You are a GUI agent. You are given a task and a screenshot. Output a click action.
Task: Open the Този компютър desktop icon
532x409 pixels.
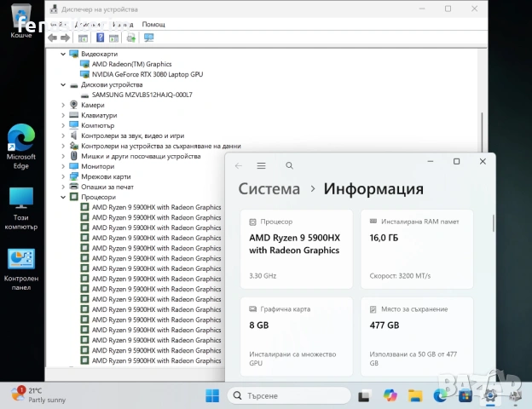tap(21, 208)
